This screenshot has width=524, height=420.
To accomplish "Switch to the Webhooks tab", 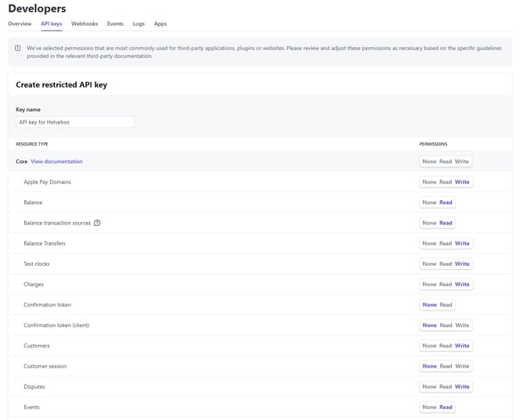I will click(x=84, y=24).
